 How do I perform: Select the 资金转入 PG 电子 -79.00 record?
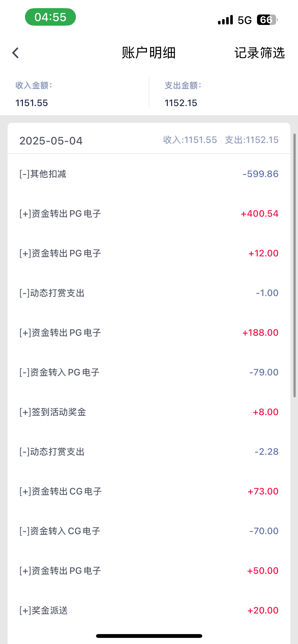coord(149,372)
